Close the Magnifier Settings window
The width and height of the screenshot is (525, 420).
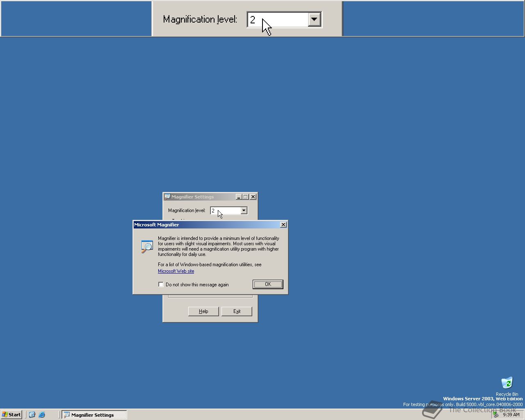click(253, 197)
